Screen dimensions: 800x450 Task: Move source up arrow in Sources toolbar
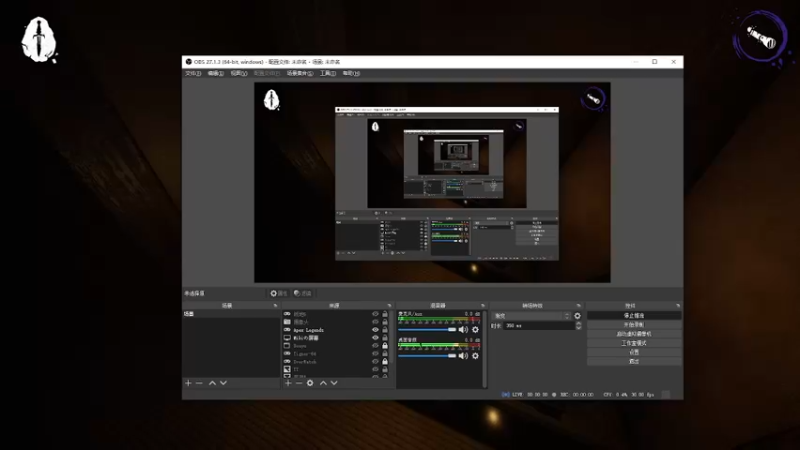323,383
